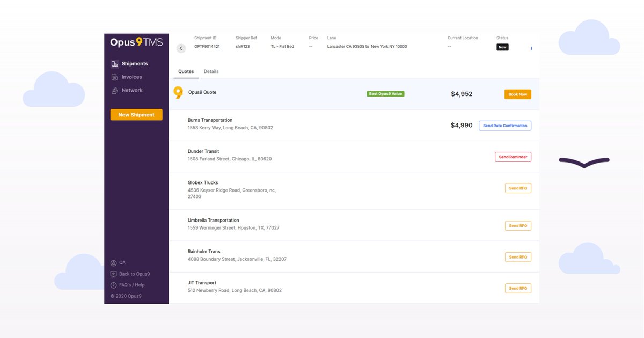Go back using the left chevron button

(x=181, y=48)
